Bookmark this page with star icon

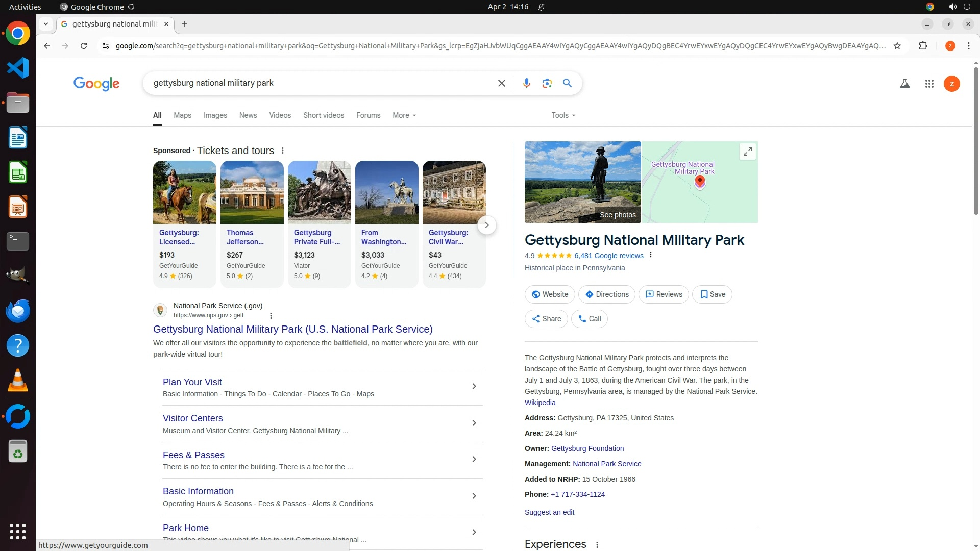tap(897, 46)
